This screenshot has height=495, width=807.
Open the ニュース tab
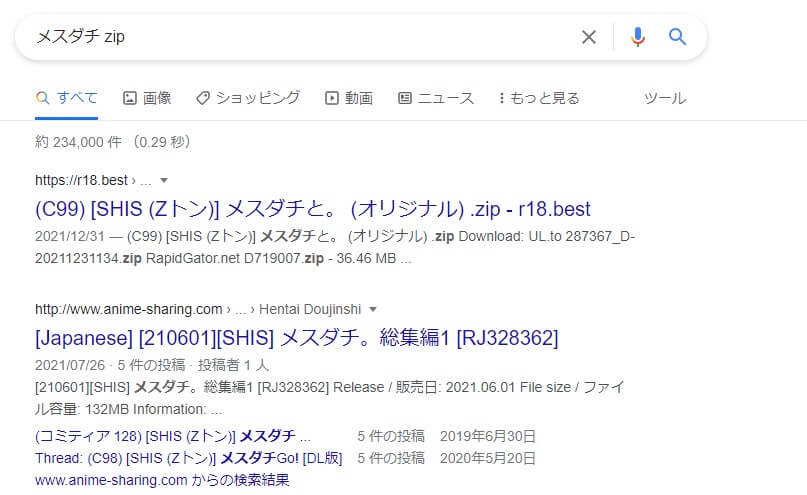[x=436, y=98]
